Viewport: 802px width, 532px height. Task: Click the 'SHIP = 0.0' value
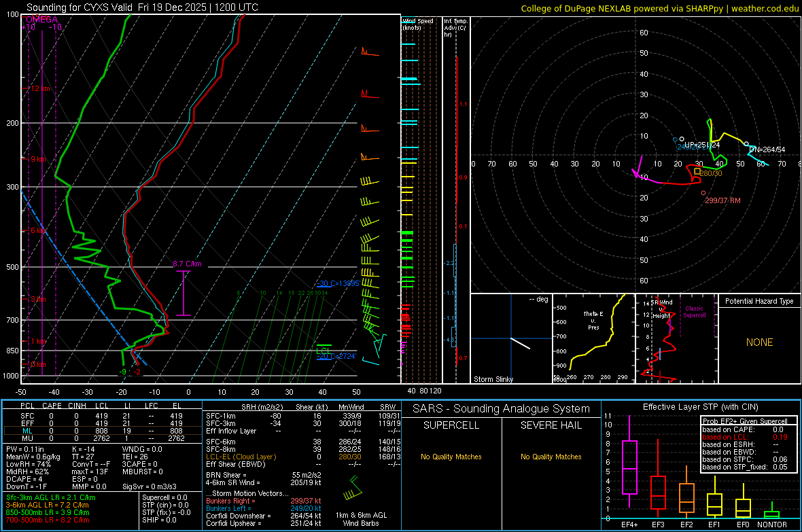159,520
